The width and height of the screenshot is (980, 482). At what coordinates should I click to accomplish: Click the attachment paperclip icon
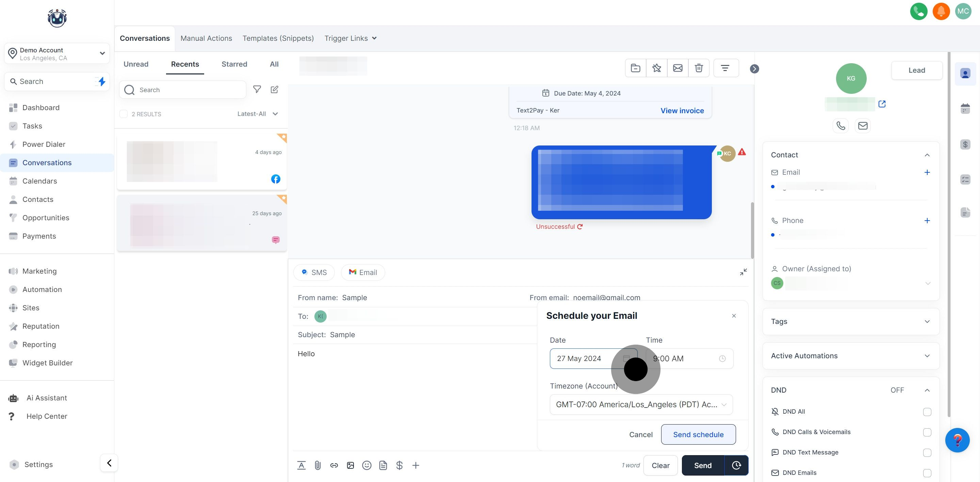coord(318,465)
